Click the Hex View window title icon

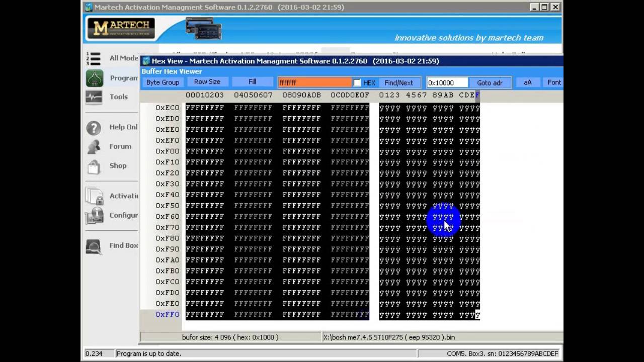146,61
